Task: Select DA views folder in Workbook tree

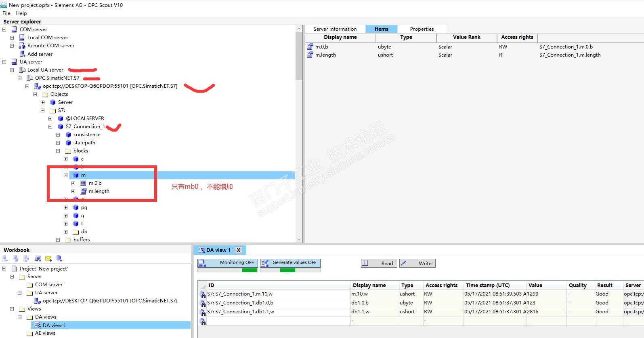Action: pos(46,317)
